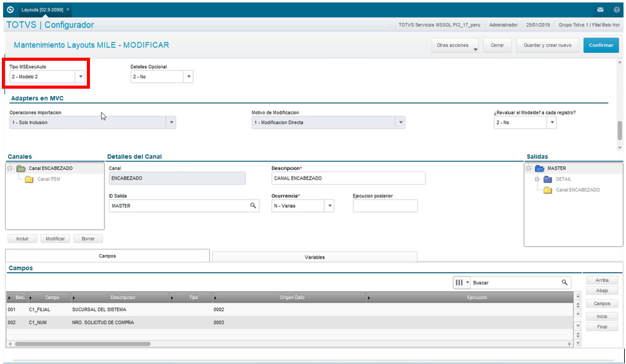Click the Ejecucion posterior input field

coord(385,206)
